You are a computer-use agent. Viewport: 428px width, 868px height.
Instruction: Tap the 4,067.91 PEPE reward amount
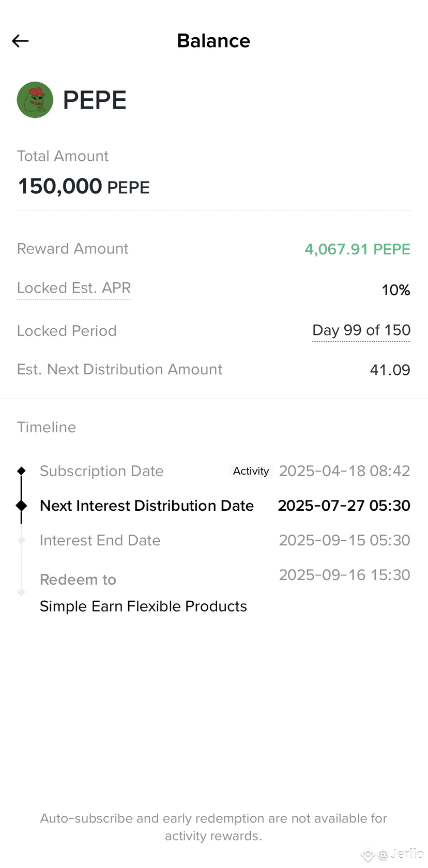click(x=357, y=249)
